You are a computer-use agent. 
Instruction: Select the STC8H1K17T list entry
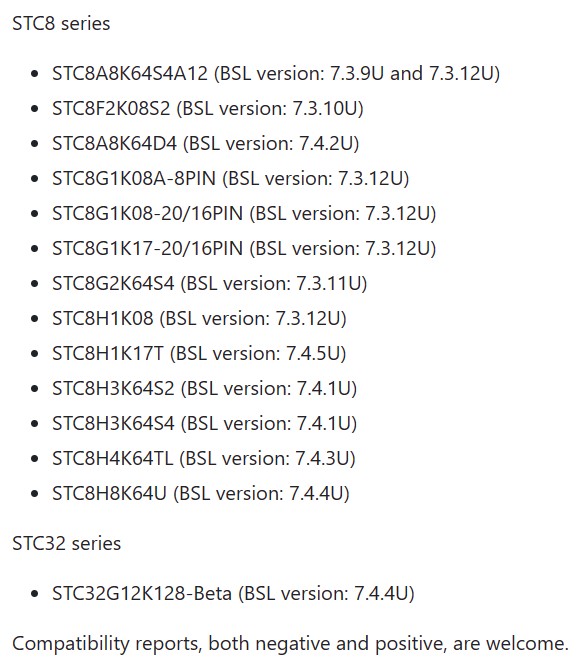(199, 353)
